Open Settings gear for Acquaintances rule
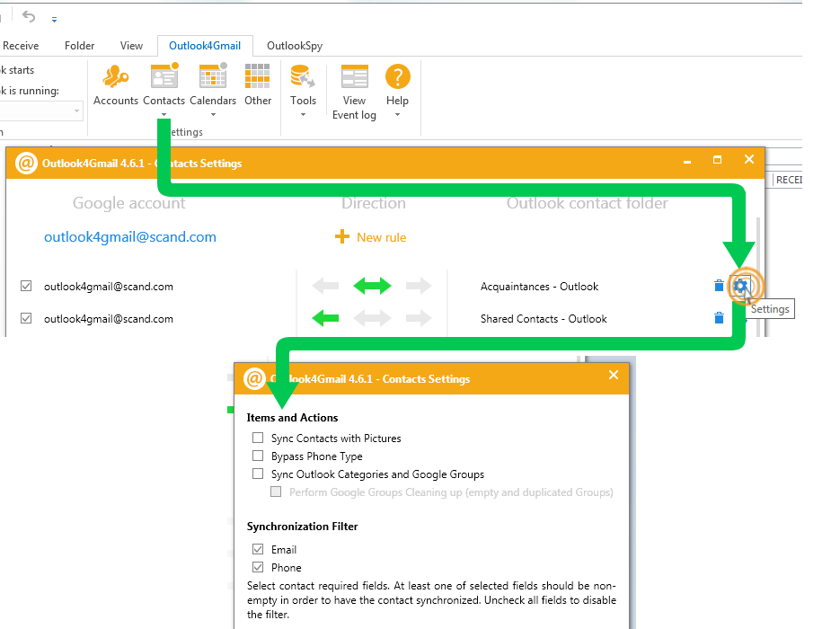The height and width of the screenshot is (629, 840). 741,286
